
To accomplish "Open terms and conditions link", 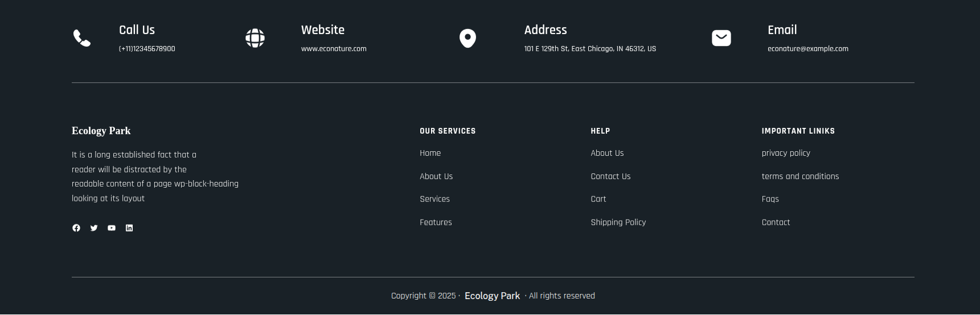I will (x=800, y=176).
